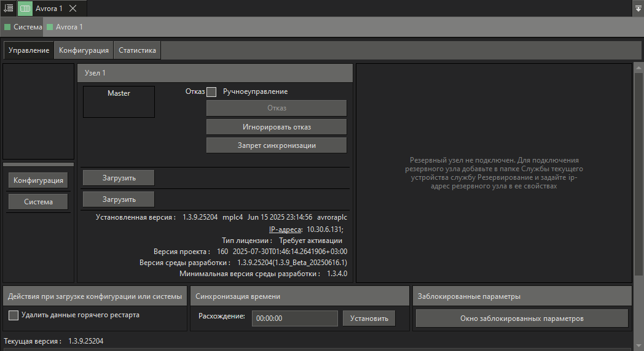Click the Резервный узел не подключен message
644x351 pixels.
pos(493,173)
